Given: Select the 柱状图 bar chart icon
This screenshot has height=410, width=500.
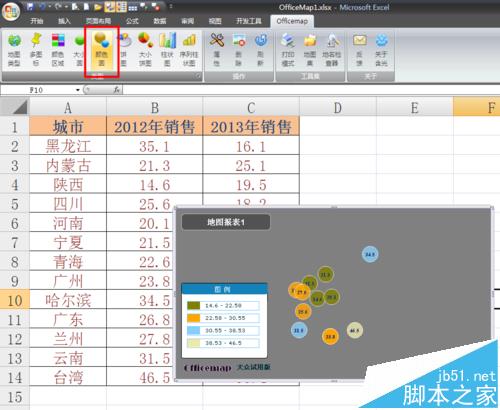Looking at the screenshot, I should tap(167, 50).
